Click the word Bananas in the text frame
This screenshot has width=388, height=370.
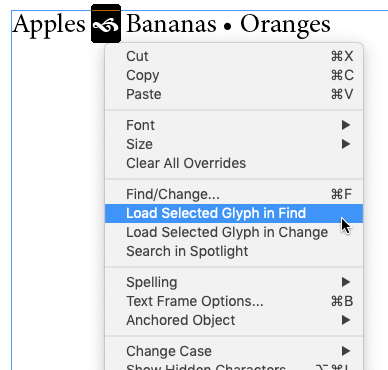171,24
